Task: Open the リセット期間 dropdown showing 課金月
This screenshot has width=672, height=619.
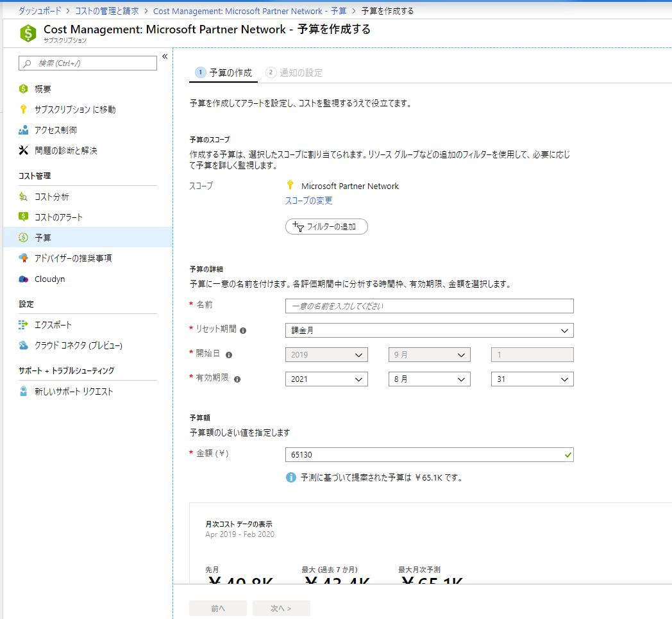Action: [x=430, y=330]
